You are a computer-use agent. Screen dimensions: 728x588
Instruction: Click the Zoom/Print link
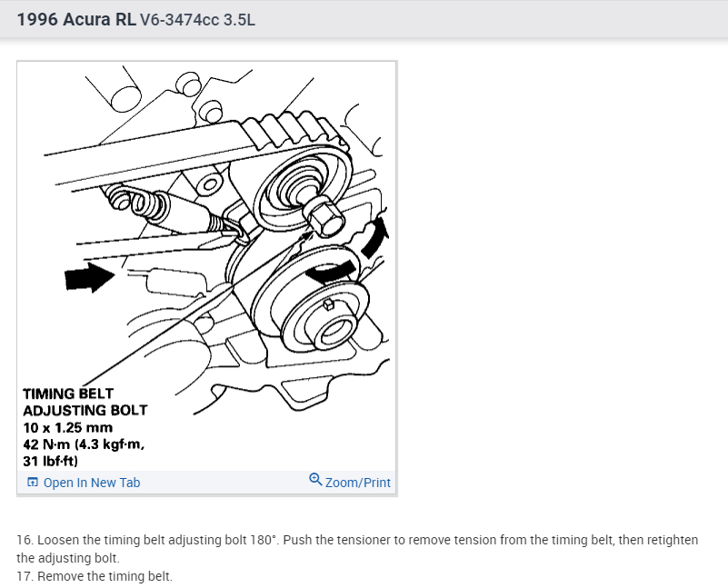click(357, 483)
